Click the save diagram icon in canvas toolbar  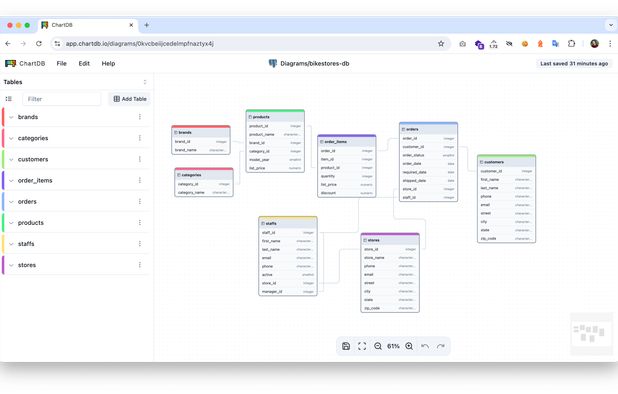coord(346,346)
